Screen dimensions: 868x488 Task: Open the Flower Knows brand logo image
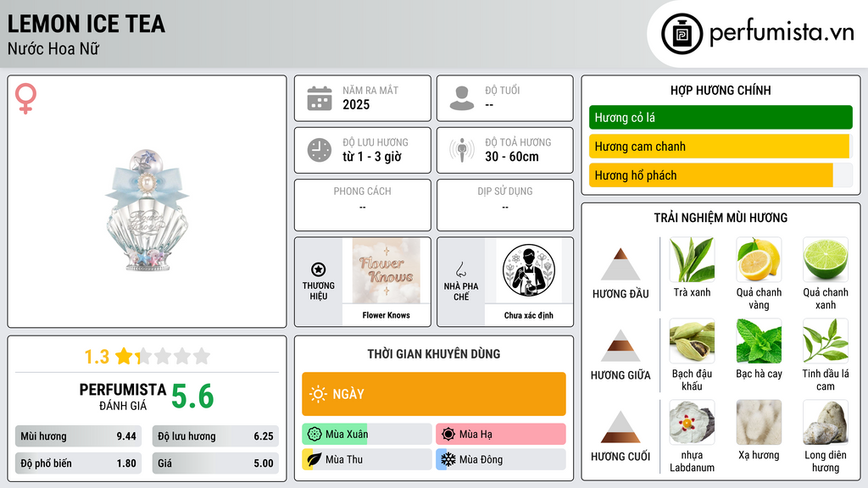[386, 270]
